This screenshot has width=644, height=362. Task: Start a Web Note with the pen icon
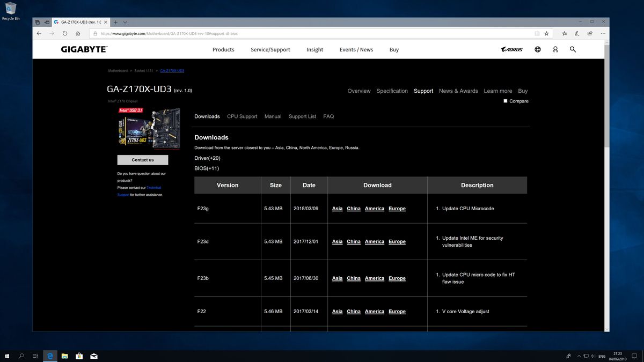click(577, 33)
